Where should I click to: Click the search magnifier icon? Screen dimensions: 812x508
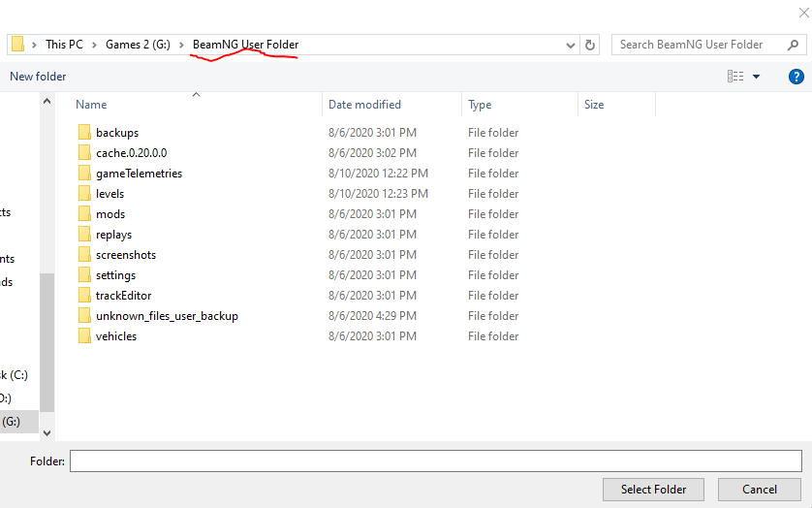click(793, 46)
